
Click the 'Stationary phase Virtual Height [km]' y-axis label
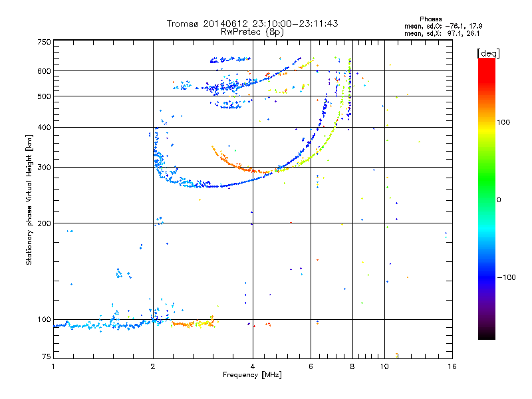tap(29, 199)
